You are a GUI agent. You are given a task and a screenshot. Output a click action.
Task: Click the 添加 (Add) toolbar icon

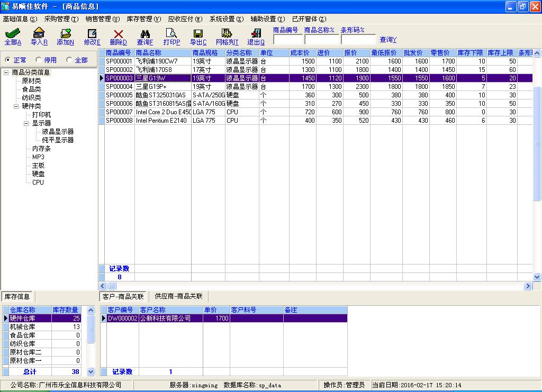tap(66, 33)
